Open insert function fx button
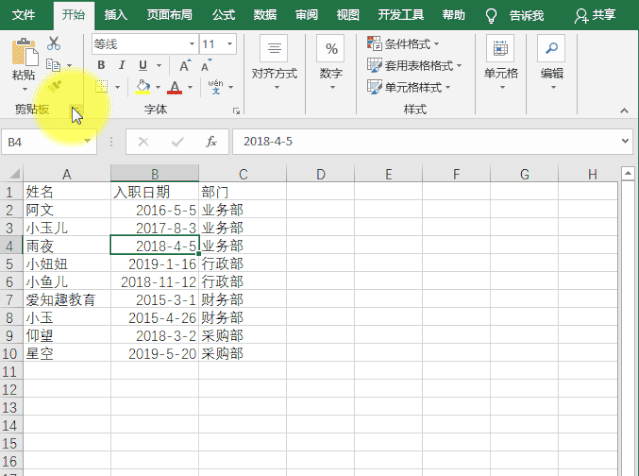 point(211,142)
